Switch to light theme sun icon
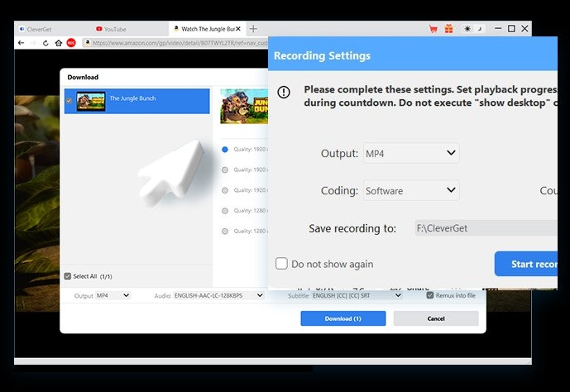 coord(467,29)
